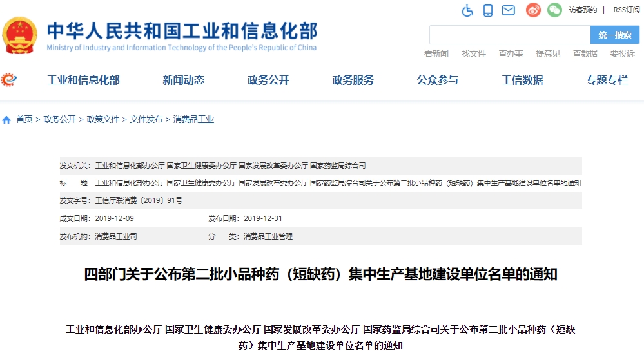Go to 首页 in breadcrumb
The width and height of the screenshot is (644, 351).
coord(24,119)
